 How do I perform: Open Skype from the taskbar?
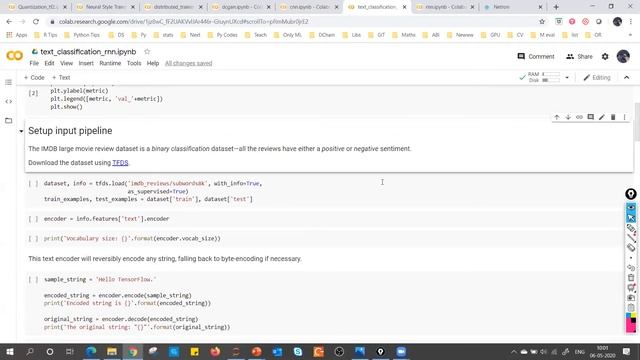[x=298, y=351]
